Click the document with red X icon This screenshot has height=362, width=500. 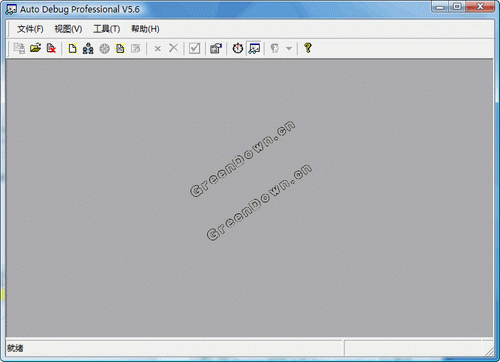pyautogui.click(x=51, y=48)
